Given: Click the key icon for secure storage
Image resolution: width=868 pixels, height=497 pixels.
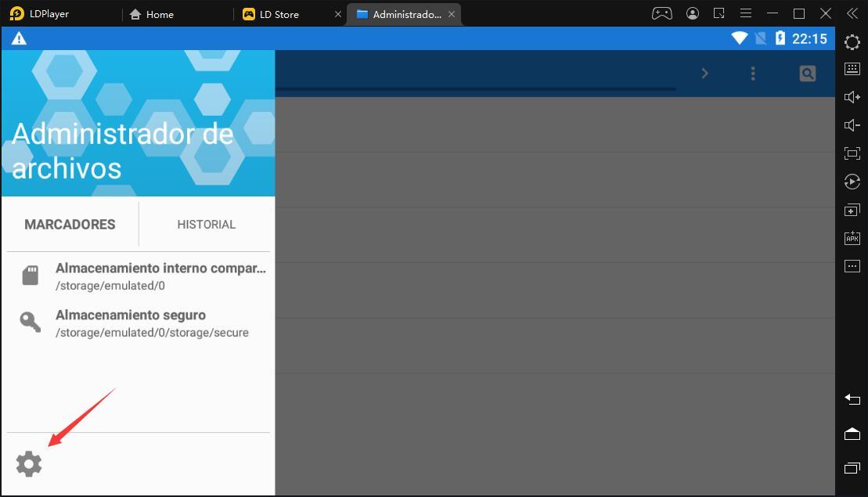Looking at the screenshot, I should (30, 322).
